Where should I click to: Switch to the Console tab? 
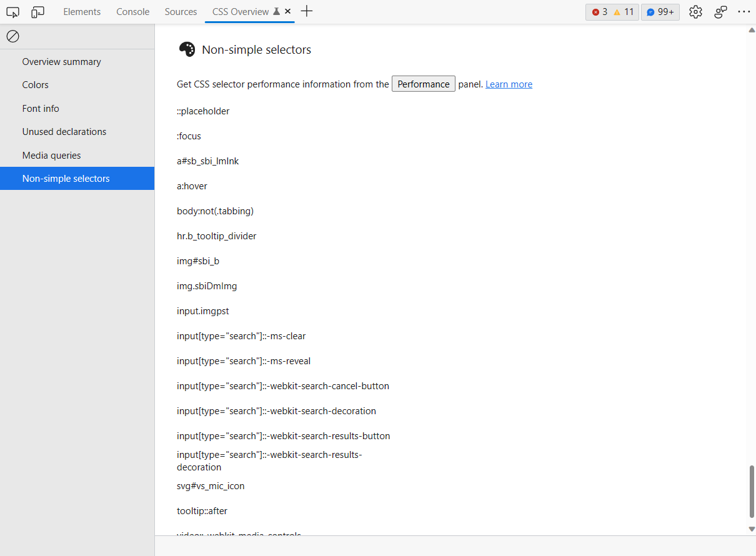(x=132, y=11)
